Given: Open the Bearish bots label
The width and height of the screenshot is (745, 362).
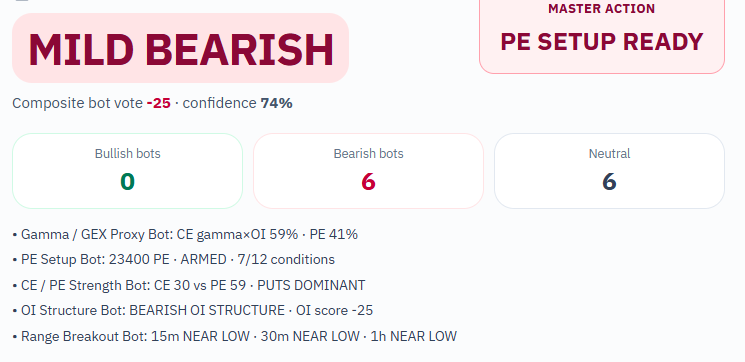Looking at the screenshot, I should pyautogui.click(x=368, y=154).
